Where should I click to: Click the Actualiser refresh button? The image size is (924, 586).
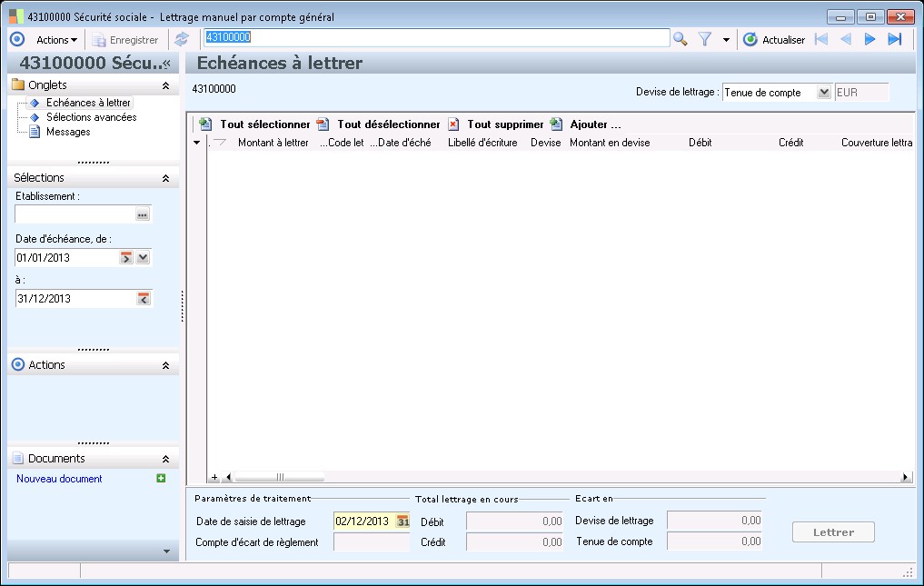pyautogui.click(x=774, y=39)
